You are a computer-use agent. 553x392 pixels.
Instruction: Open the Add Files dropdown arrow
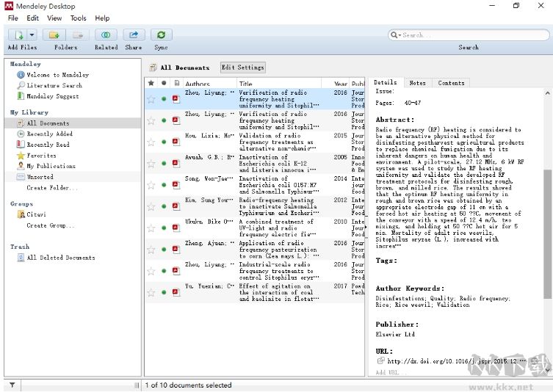point(32,35)
